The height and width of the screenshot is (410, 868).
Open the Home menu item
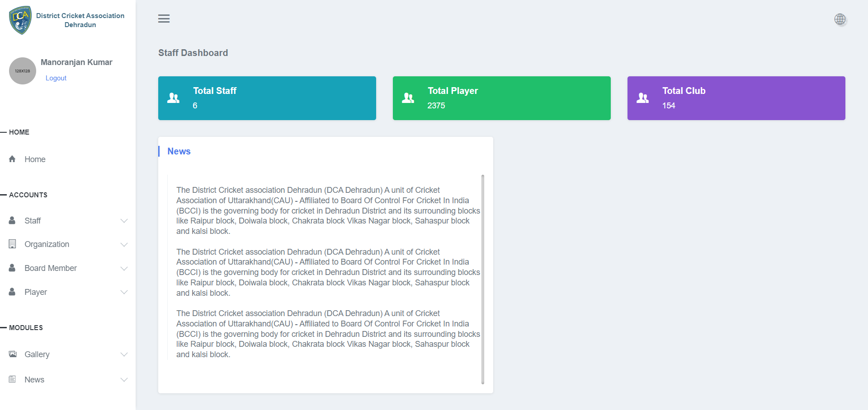pyautogui.click(x=35, y=159)
